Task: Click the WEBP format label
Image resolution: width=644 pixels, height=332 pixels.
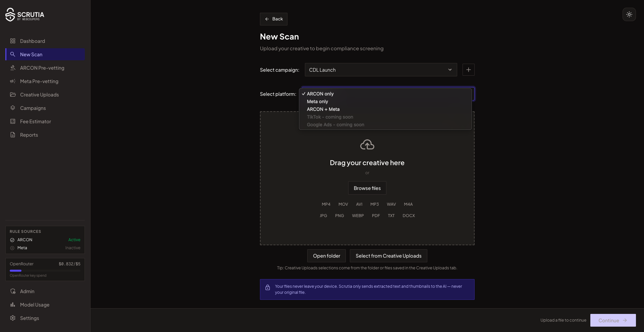Action: [358, 216]
